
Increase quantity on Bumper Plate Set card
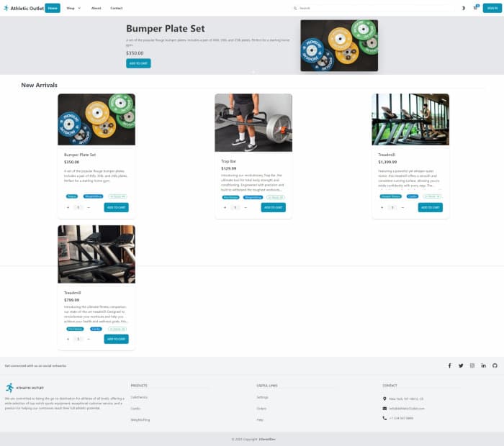pyautogui.click(x=68, y=207)
